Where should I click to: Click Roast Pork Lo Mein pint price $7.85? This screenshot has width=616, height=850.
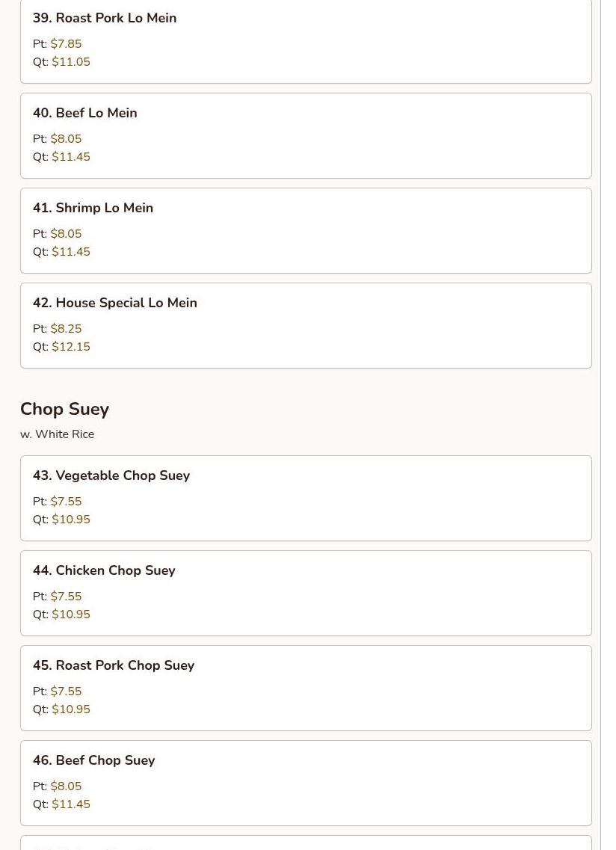[x=66, y=44]
